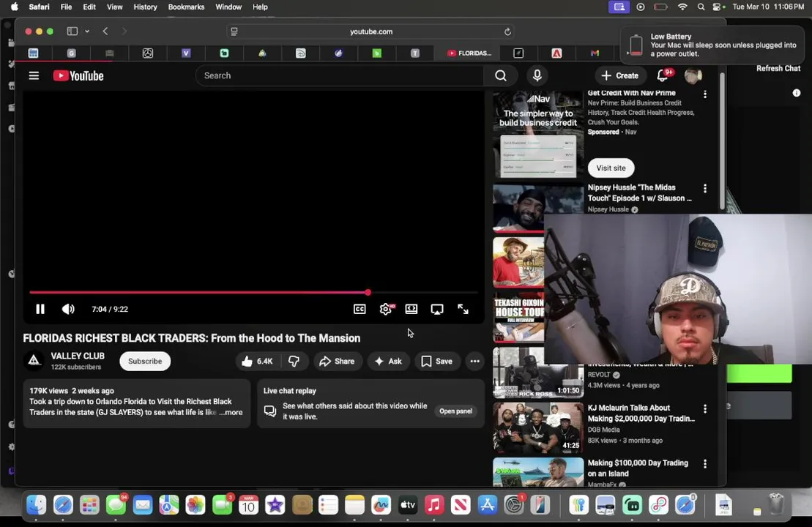This screenshot has height=527, width=812.
Task: Expand description with ...more
Action: (x=231, y=413)
